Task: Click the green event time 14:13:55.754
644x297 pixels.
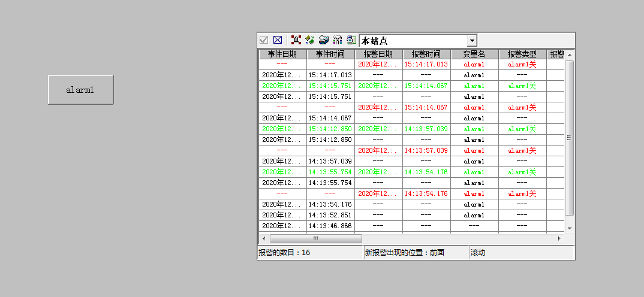Action: pyautogui.click(x=330, y=172)
